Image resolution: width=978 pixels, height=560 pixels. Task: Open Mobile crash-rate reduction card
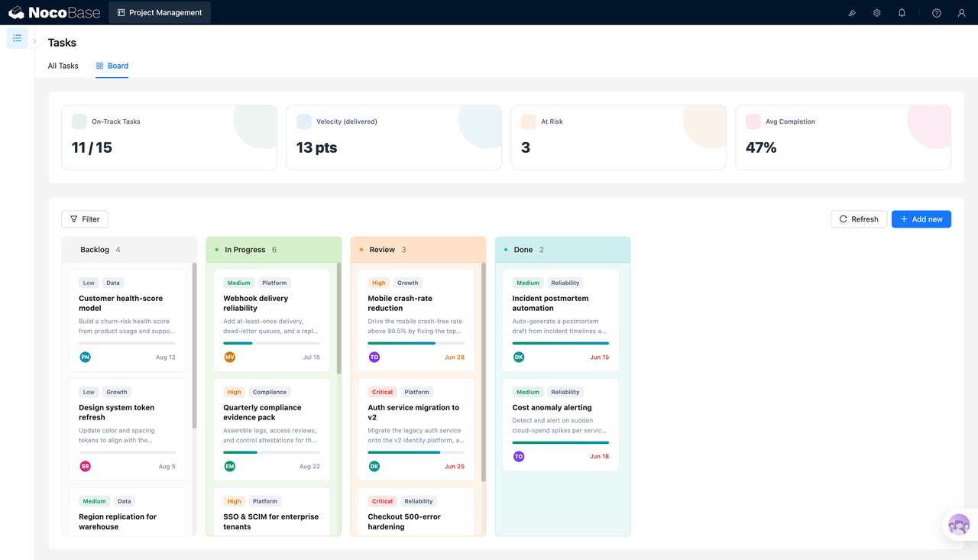(416, 321)
